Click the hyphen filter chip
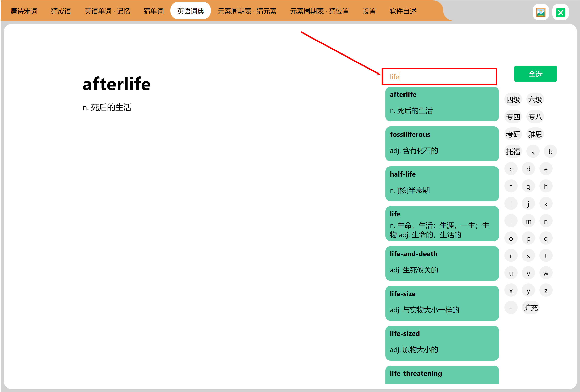This screenshot has width=580, height=392. 511,308
